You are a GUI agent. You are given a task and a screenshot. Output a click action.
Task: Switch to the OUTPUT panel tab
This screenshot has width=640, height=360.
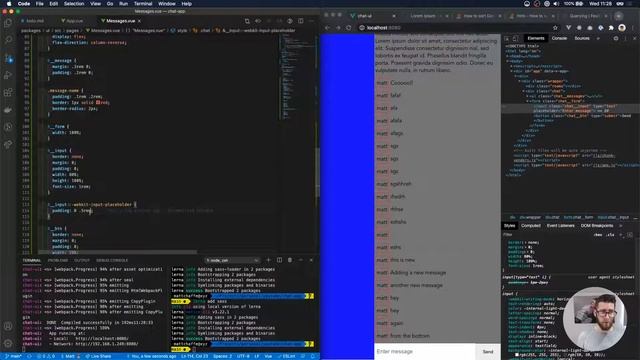(82, 260)
